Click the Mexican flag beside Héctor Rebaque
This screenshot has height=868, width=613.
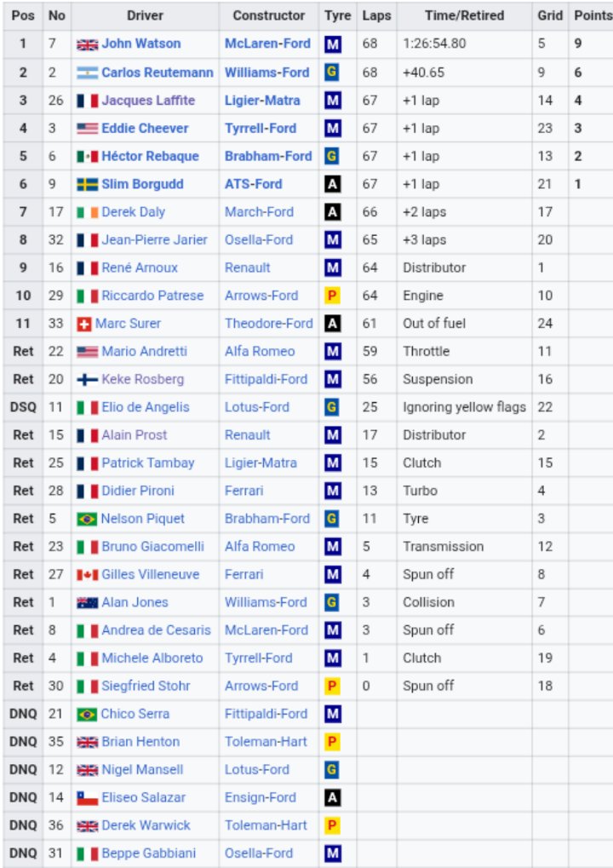click(x=87, y=157)
